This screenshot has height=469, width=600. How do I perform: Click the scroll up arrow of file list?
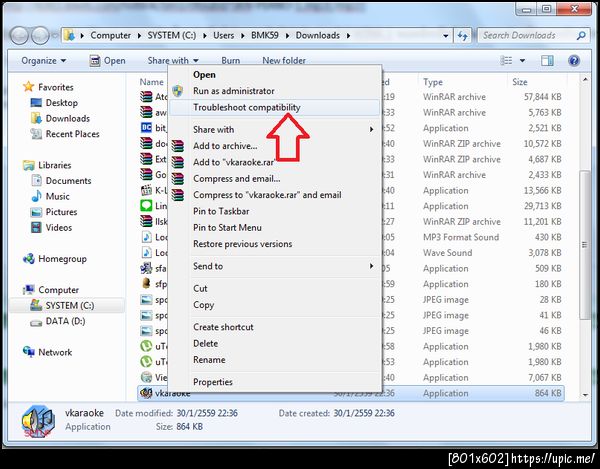(x=585, y=80)
